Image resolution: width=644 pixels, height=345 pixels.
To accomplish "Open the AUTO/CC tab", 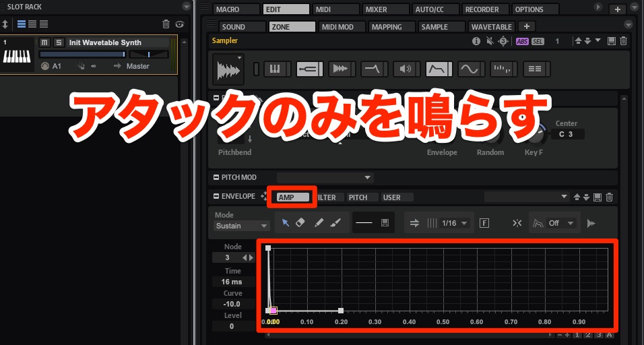I will (436, 9).
